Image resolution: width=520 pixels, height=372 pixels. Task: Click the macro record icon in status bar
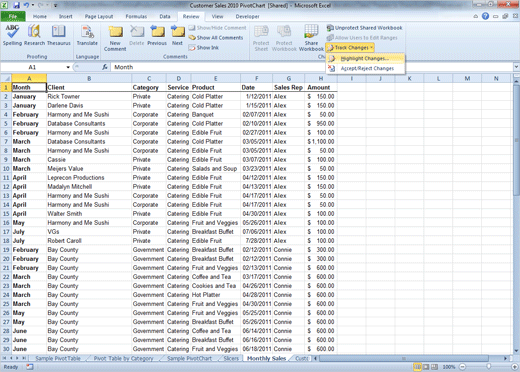point(30,367)
